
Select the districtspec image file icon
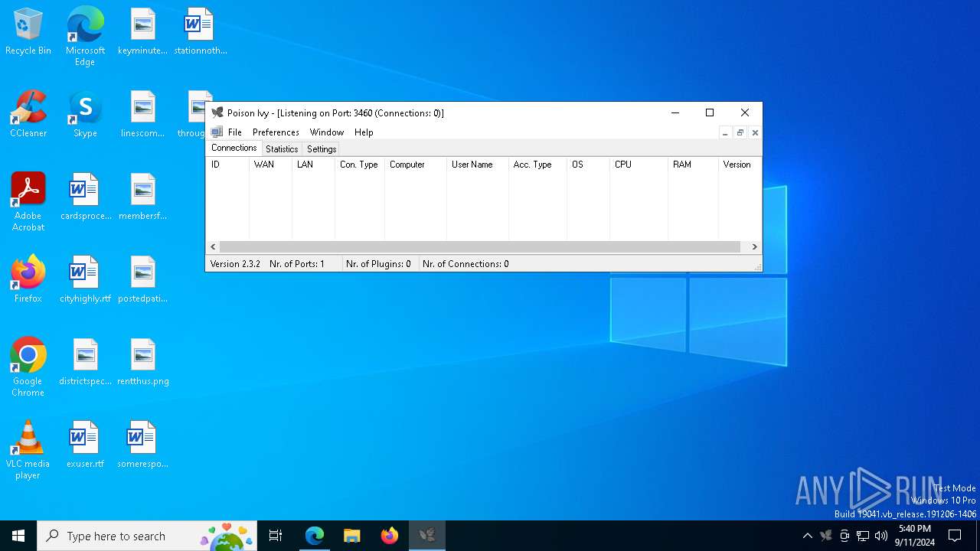tap(85, 363)
